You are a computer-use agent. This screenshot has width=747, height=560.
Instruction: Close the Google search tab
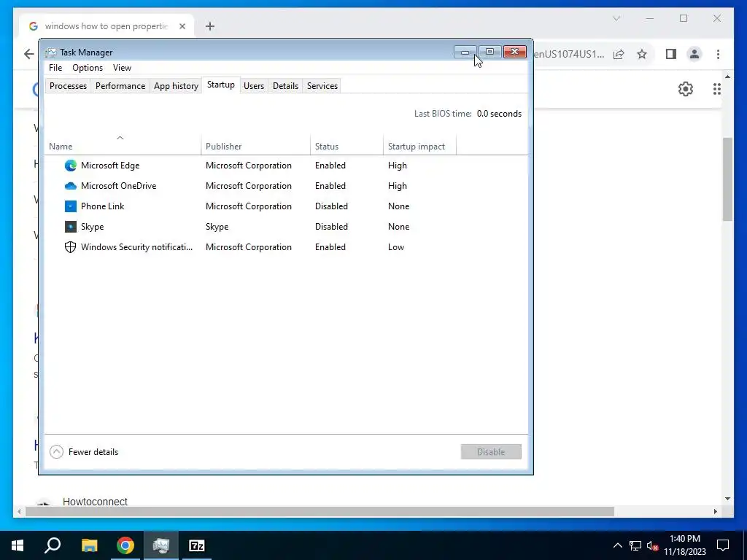coord(182,26)
